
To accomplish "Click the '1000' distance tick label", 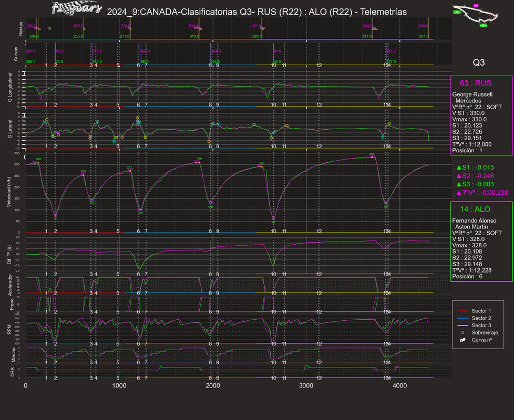I will tap(119, 386).
